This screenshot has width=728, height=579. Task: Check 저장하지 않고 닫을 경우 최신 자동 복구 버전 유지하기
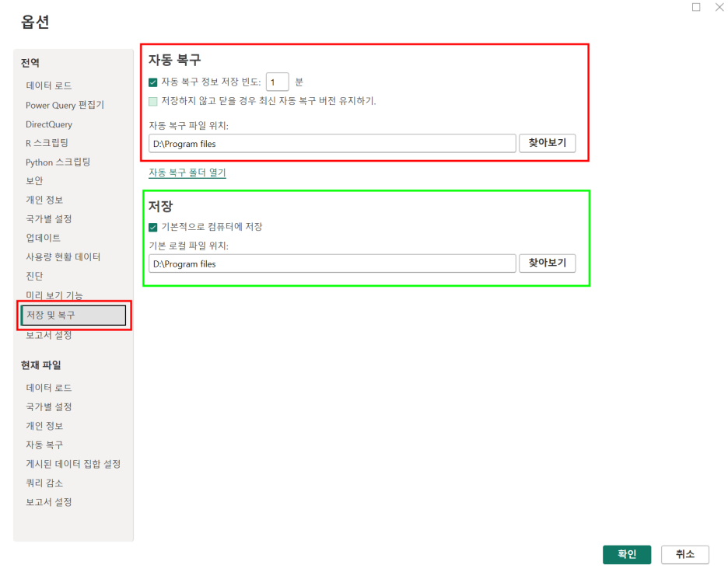click(x=152, y=101)
